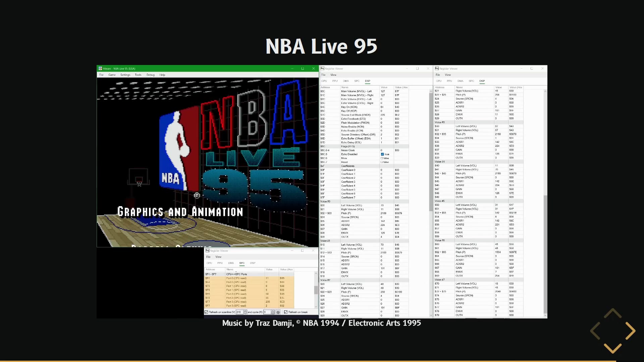The width and height of the screenshot is (644, 362).
Task: Open the Settings menu in Mesen
Action: [x=125, y=75]
